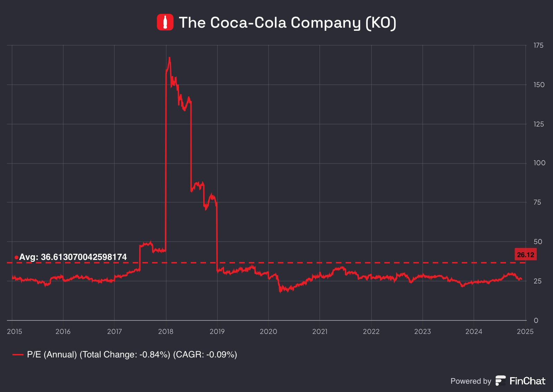This screenshot has height=392, width=553.
Task: Click the 175 y-axis label
Action: point(538,45)
